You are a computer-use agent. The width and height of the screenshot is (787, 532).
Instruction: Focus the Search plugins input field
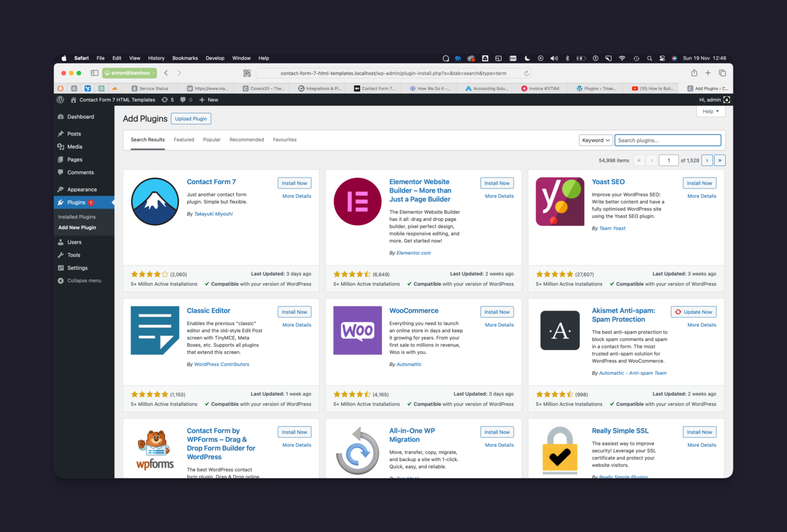(668, 140)
